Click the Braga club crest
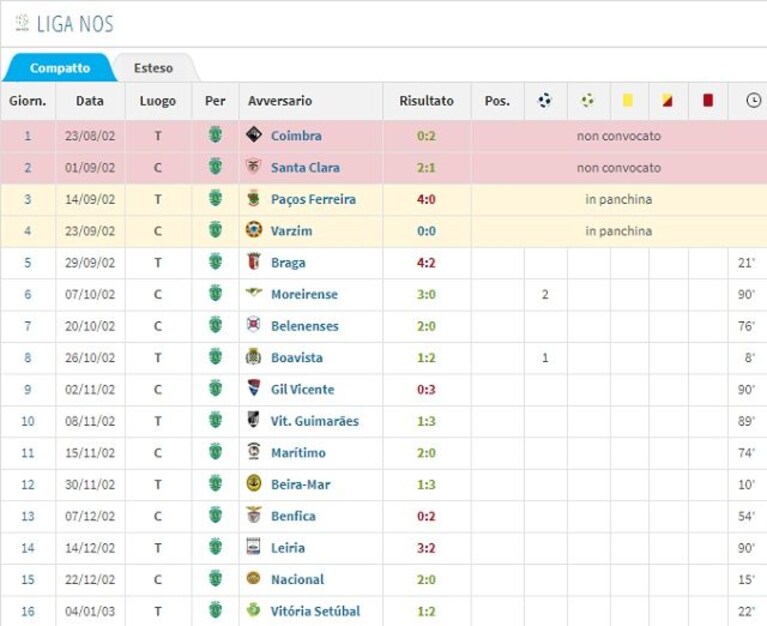The width and height of the screenshot is (767, 626). coord(253,262)
